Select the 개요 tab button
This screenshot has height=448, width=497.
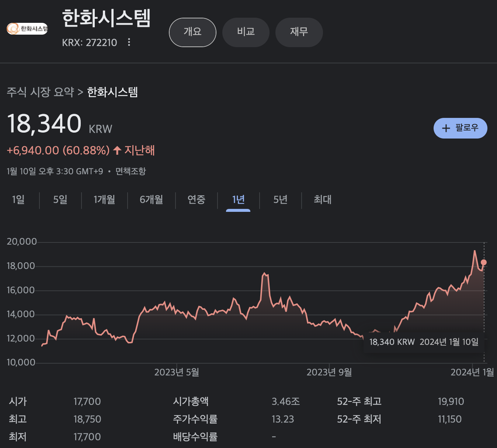click(x=192, y=32)
